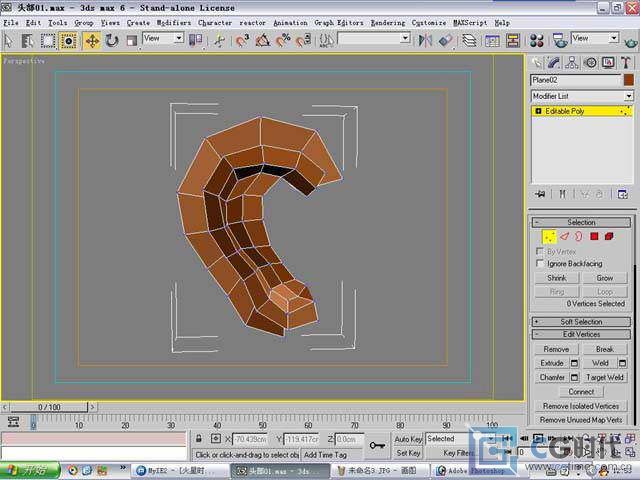Click the Break button
Image resolution: width=640 pixels, height=480 pixels.
[604, 349]
